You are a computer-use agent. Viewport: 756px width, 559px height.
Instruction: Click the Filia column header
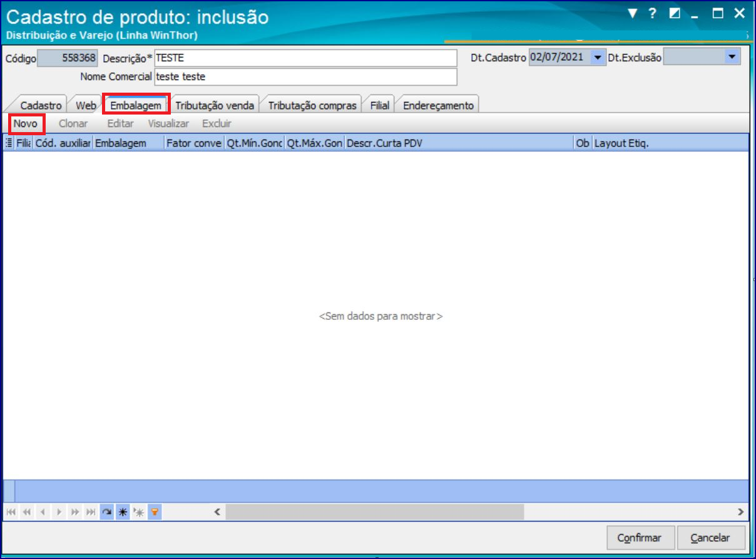click(24, 143)
